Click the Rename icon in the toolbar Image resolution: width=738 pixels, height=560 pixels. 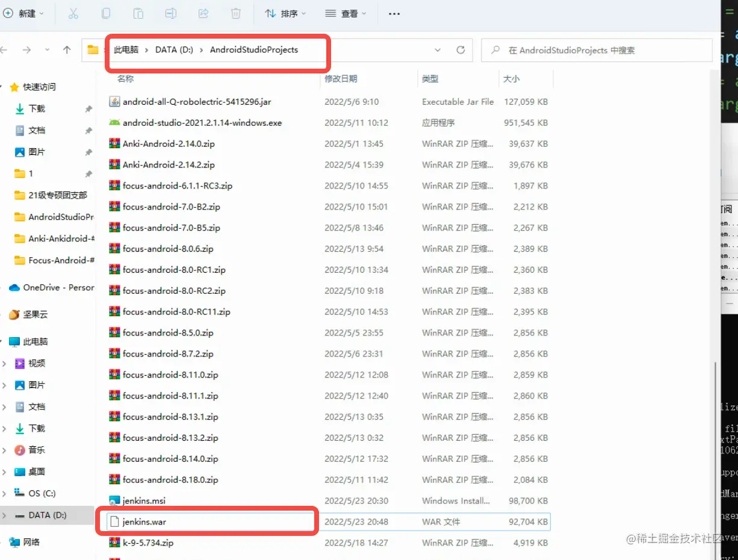171,13
